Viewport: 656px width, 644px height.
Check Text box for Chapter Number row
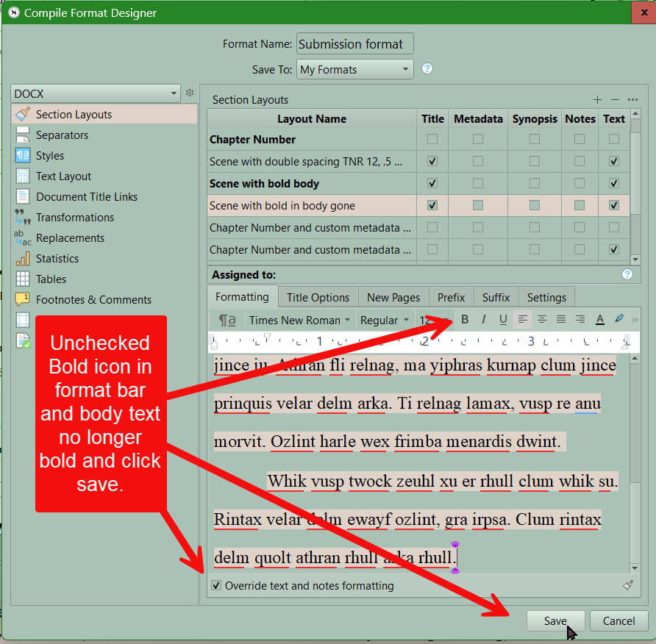[613, 139]
